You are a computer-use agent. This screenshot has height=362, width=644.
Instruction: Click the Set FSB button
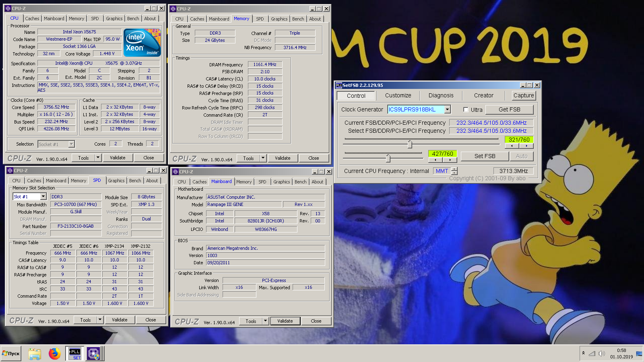[485, 156]
